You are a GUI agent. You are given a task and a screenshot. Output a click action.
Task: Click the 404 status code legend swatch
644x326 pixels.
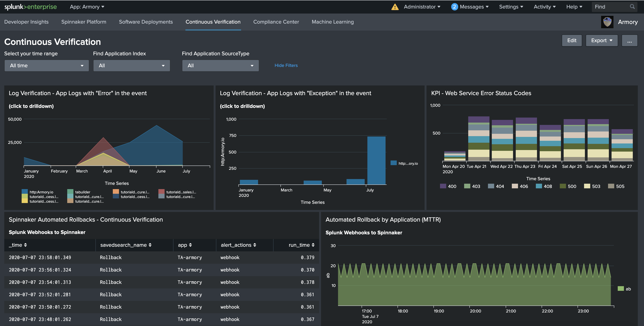coord(491,186)
